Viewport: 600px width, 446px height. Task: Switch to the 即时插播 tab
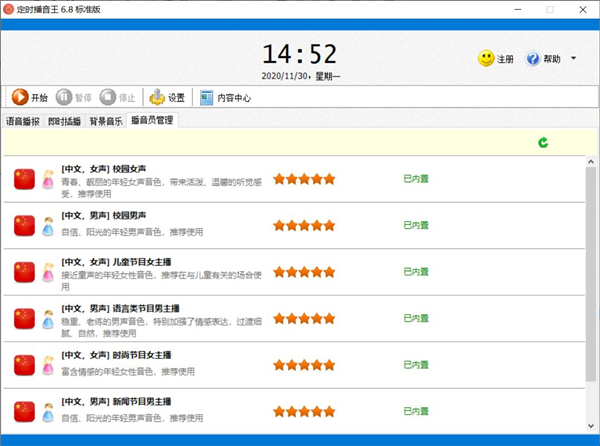[64, 121]
